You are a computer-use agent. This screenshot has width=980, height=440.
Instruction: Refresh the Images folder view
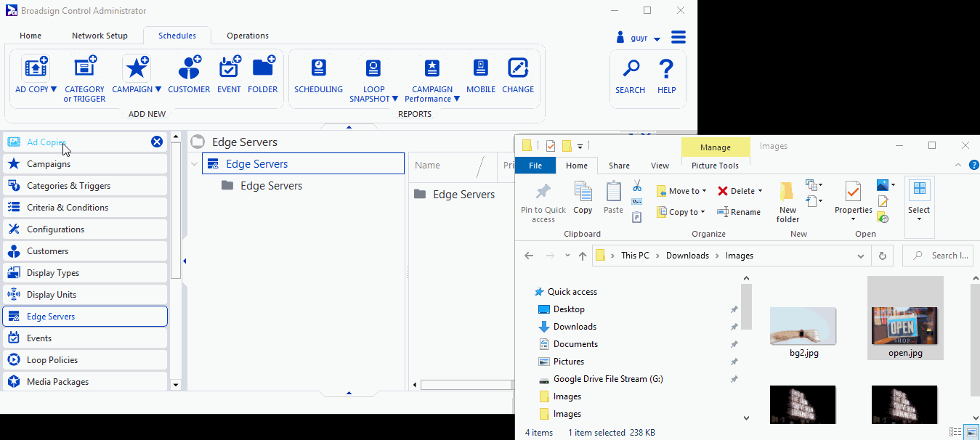883,256
